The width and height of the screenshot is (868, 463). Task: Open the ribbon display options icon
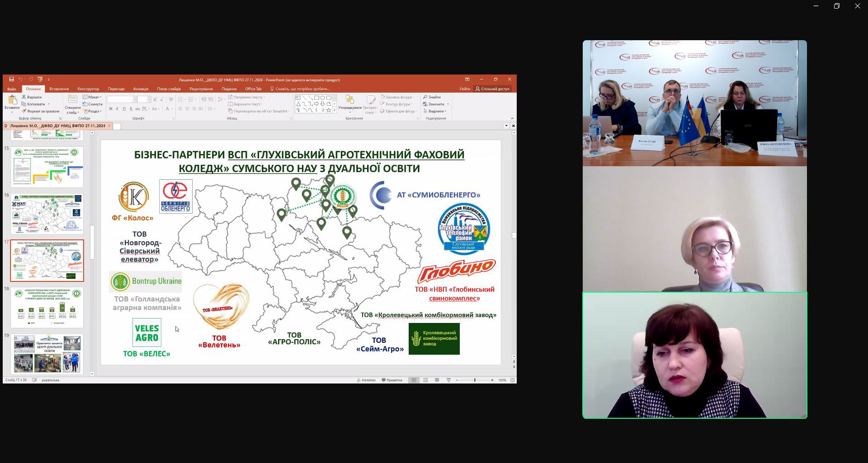coord(467,80)
